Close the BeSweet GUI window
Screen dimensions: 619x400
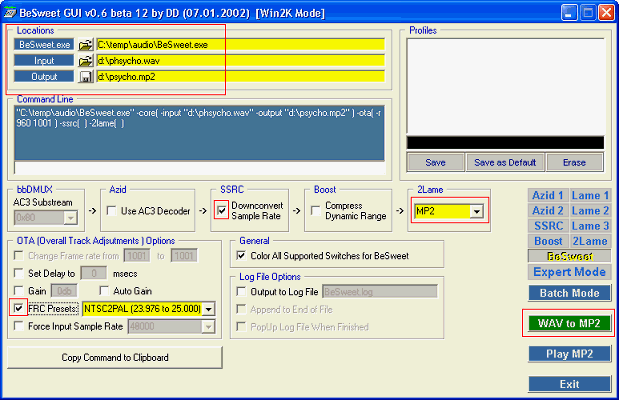pos(606,13)
